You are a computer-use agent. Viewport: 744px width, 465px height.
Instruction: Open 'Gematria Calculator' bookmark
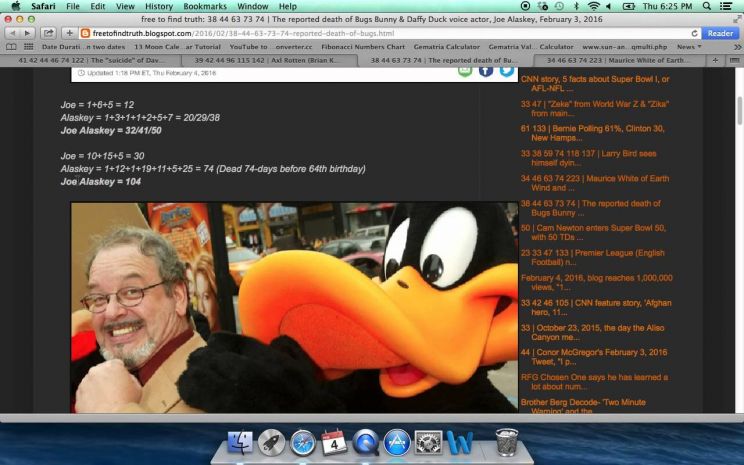(446, 47)
